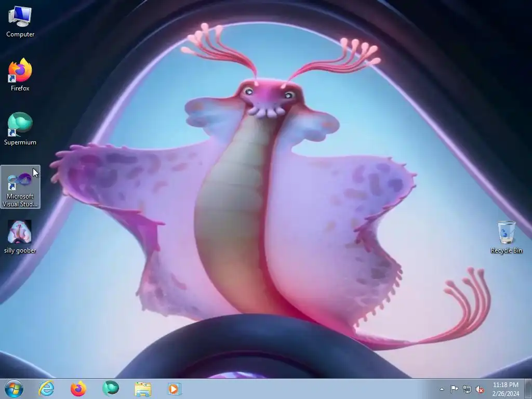Screen dimensions: 532x399
Task: Open the network status tray icon
Action: tap(467, 389)
